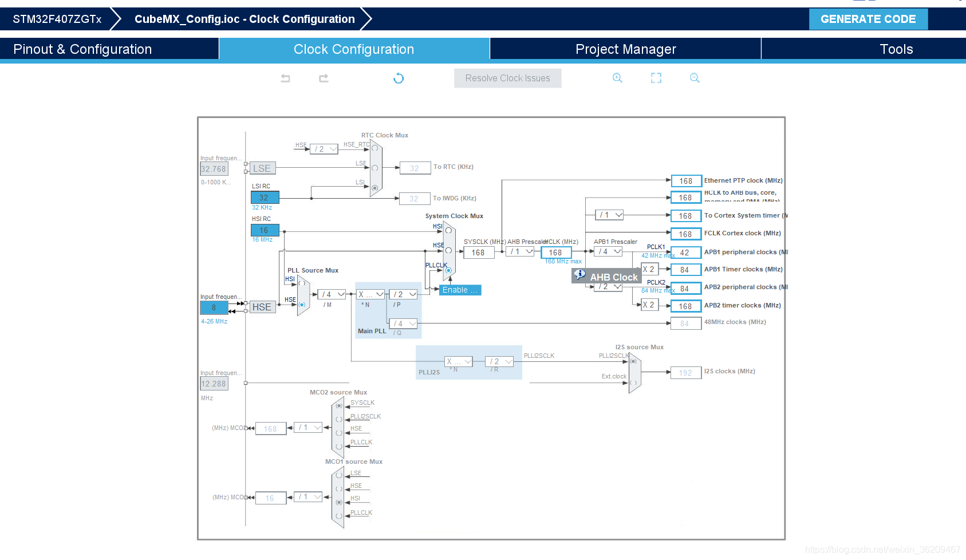Image resolution: width=966 pixels, height=560 pixels.
Task: Open the HSE RTC /2 divider dropdown
Action: point(324,149)
